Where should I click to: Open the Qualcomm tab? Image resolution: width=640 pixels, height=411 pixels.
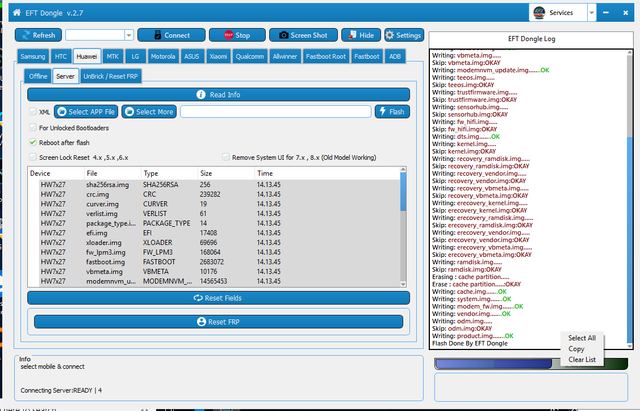click(250, 56)
